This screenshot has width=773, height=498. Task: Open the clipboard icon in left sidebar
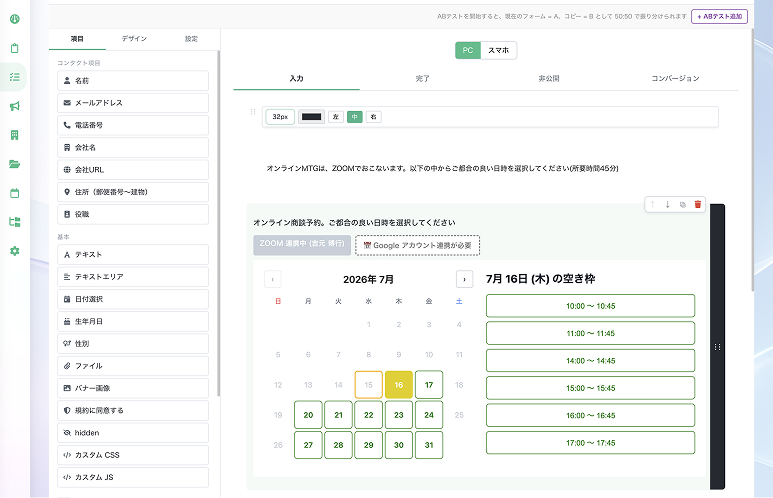15,48
